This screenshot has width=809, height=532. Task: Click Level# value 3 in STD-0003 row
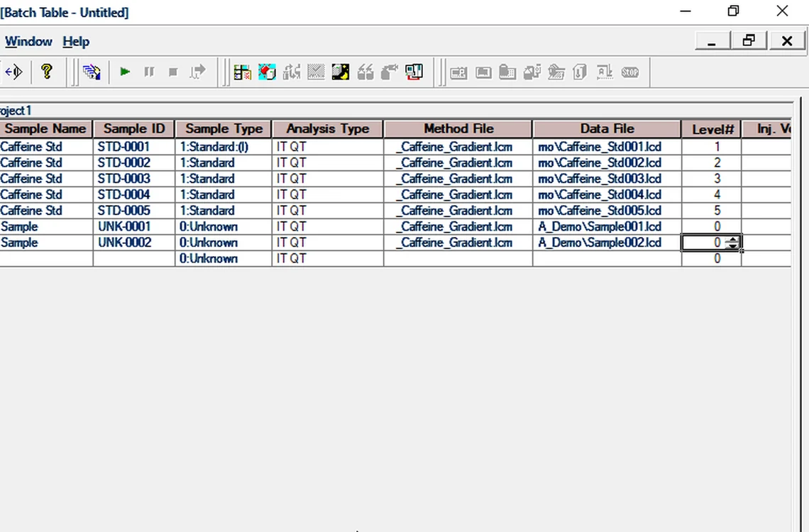click(712, 179)
